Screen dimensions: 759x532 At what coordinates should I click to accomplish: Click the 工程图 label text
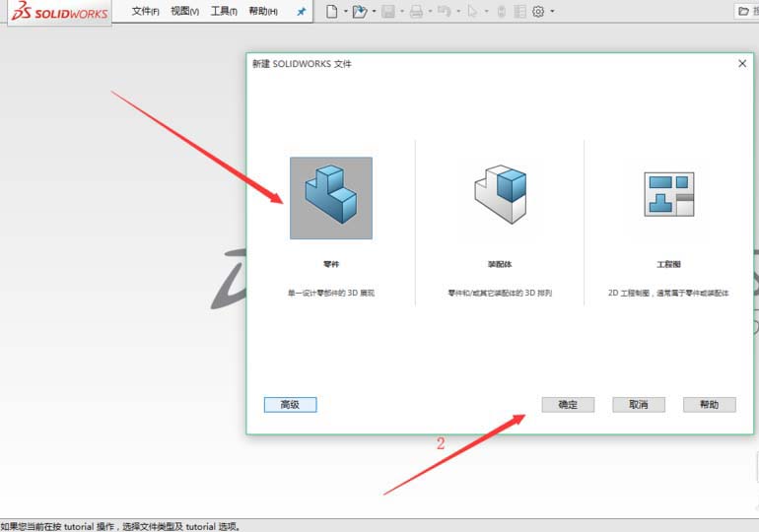click(669, 264)
